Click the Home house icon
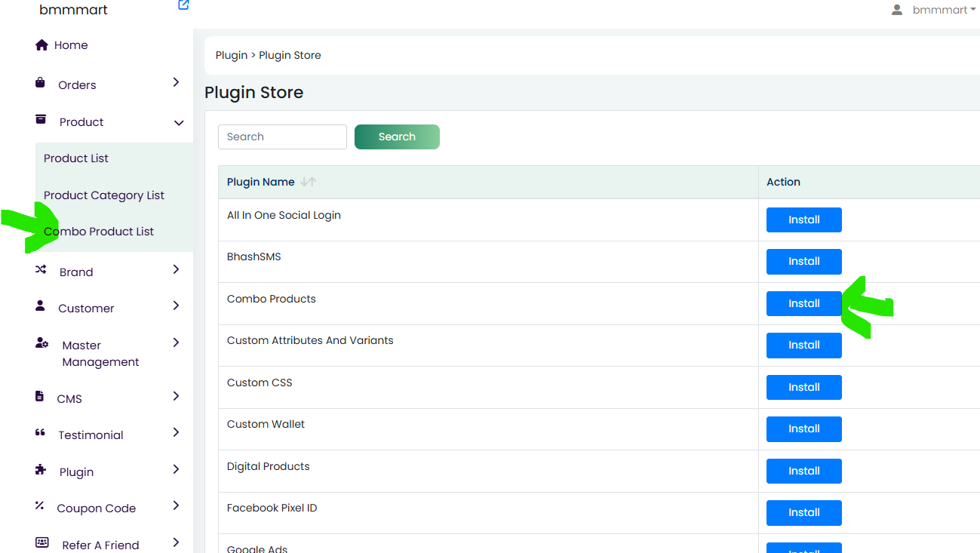The width and height of the screenshot is (980, 553). coord(41,45)
